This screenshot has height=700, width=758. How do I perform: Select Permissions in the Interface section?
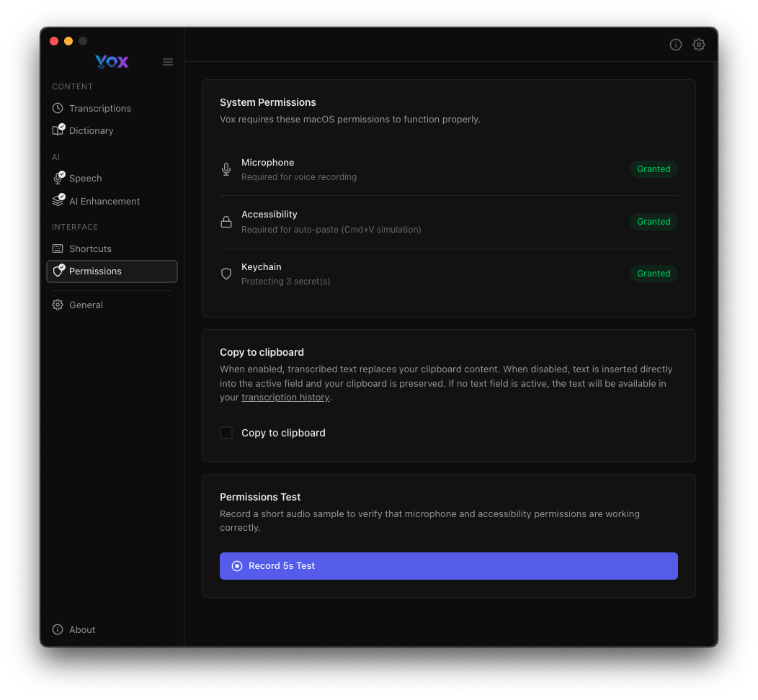[x=95, y=272]
